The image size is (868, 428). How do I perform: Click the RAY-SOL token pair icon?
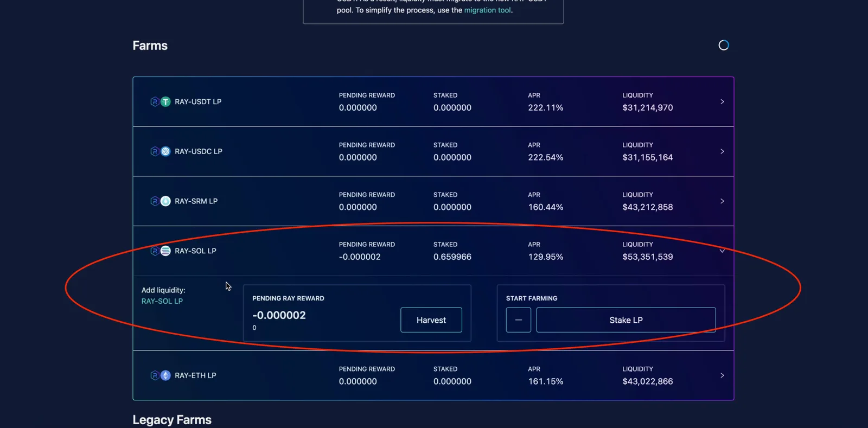click(x=161, y=251)
